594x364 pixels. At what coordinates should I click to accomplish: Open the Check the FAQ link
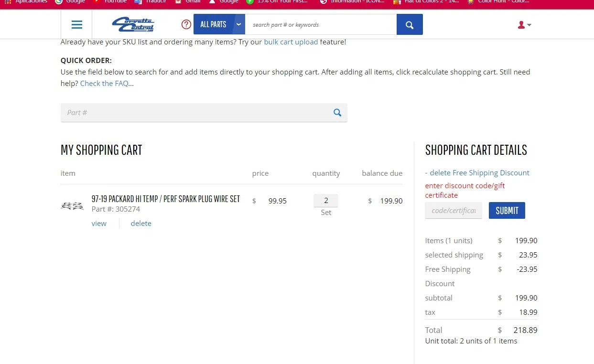coord(104,84)
